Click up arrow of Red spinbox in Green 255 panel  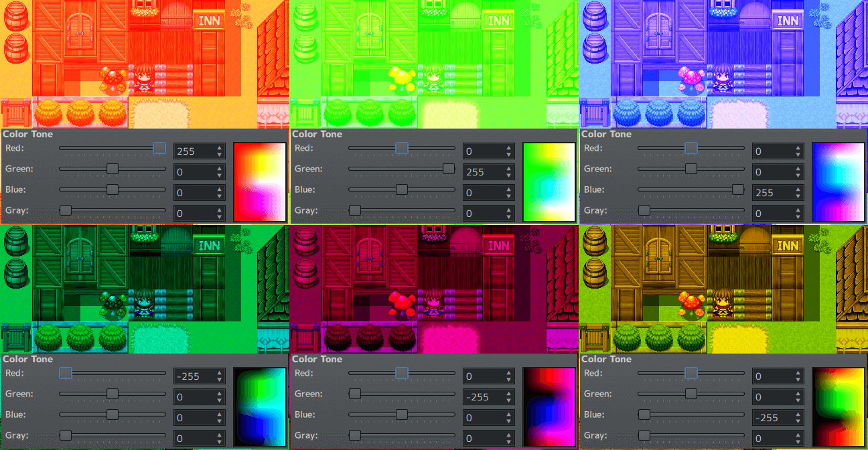[508, 147]
